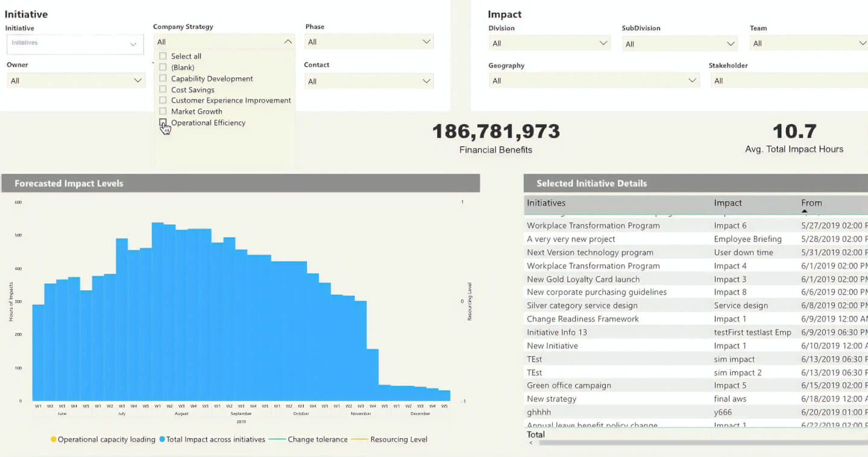
Task: Sort table by Impact column header
Action: tap(728, 203)
